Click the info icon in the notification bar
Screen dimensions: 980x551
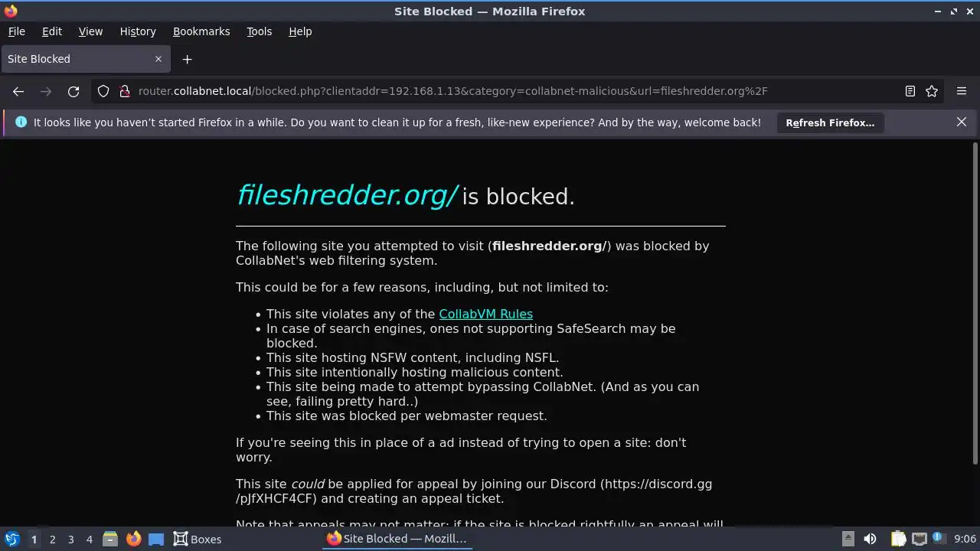[21, 122]
